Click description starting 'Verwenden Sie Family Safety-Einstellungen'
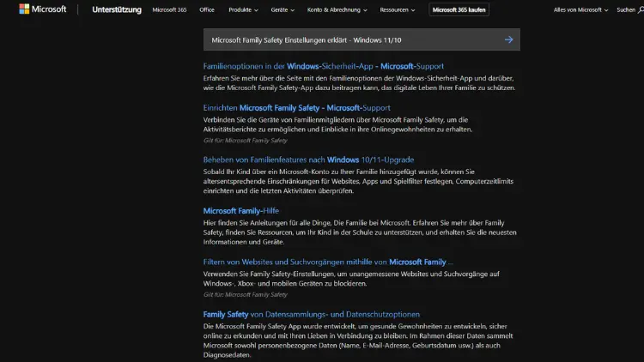 tap(351, 279)
